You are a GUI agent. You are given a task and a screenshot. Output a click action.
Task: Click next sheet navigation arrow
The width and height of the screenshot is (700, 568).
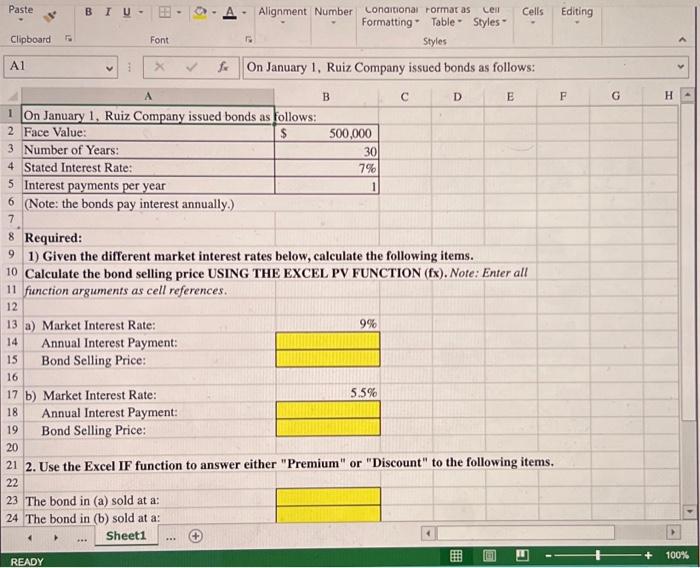click(55, 538)
